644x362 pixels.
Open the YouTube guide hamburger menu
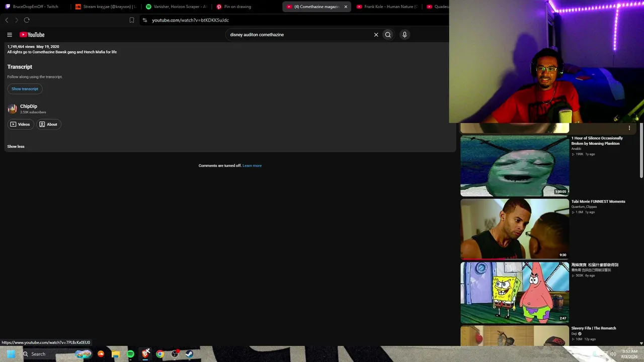tap(10, 35)
